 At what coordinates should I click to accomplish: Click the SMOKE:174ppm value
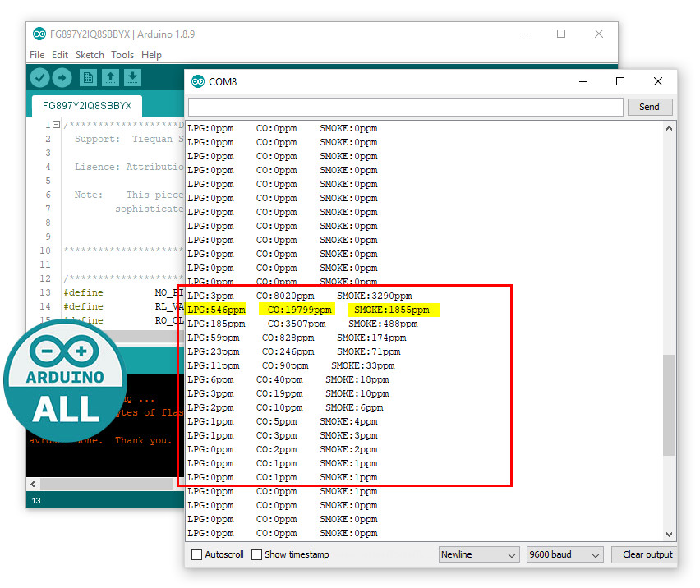(x=371, y=338)
